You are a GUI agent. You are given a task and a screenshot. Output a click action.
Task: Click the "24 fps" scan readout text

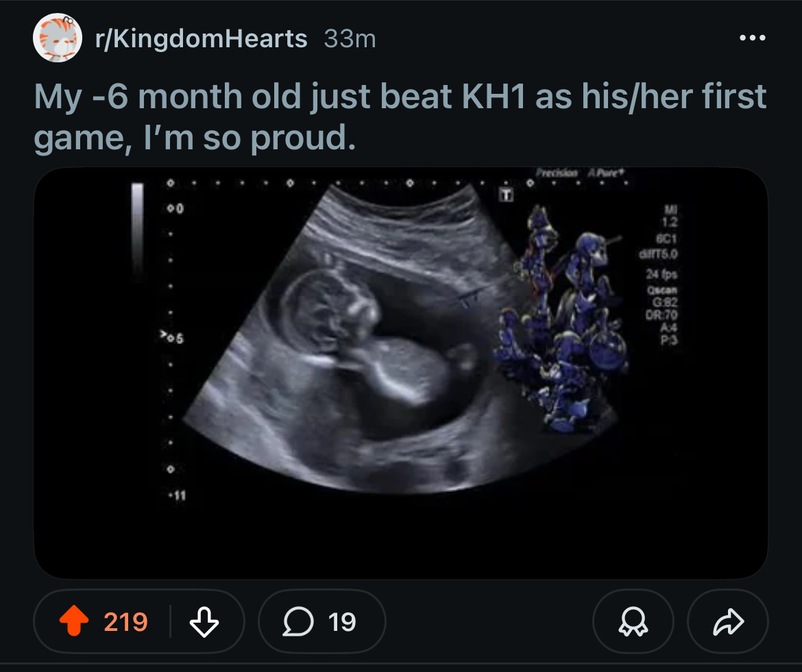660,274
